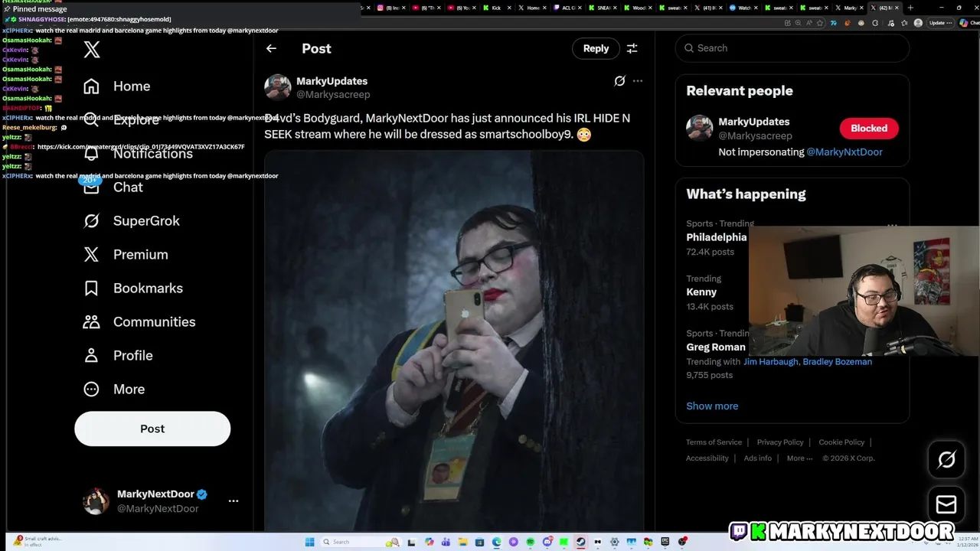
Task: Open Communities from the sidebar
Action: click(139, 321)
